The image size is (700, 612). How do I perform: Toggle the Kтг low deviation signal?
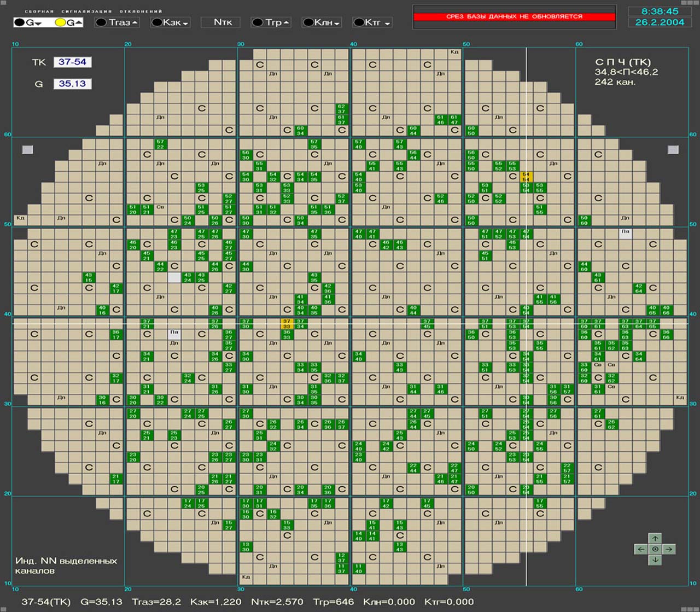(372, 22)
